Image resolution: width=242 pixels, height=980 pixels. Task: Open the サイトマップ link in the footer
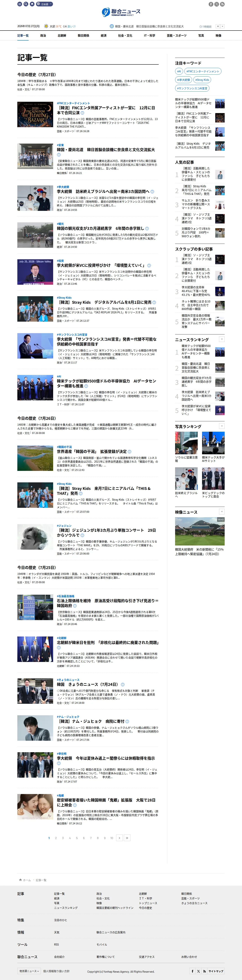216,971
